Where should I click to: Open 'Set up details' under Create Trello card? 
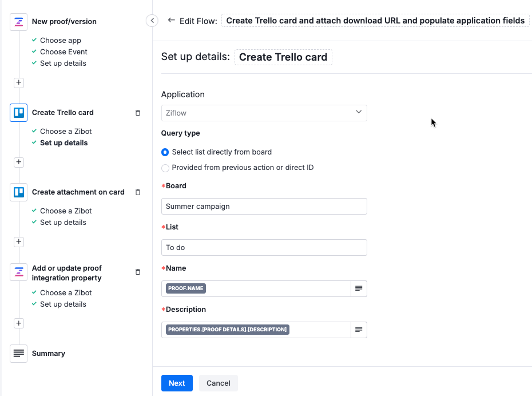coord(64,143)
